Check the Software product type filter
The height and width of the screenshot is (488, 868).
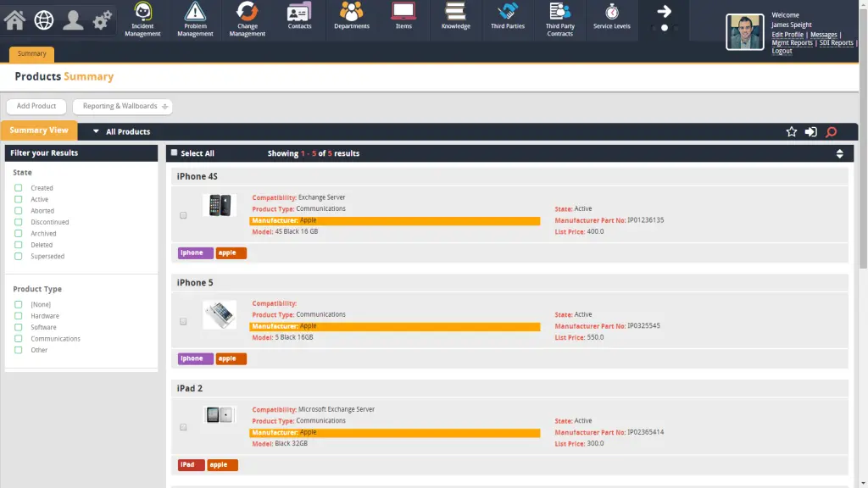pyautogui.click(x=19, y=327)
